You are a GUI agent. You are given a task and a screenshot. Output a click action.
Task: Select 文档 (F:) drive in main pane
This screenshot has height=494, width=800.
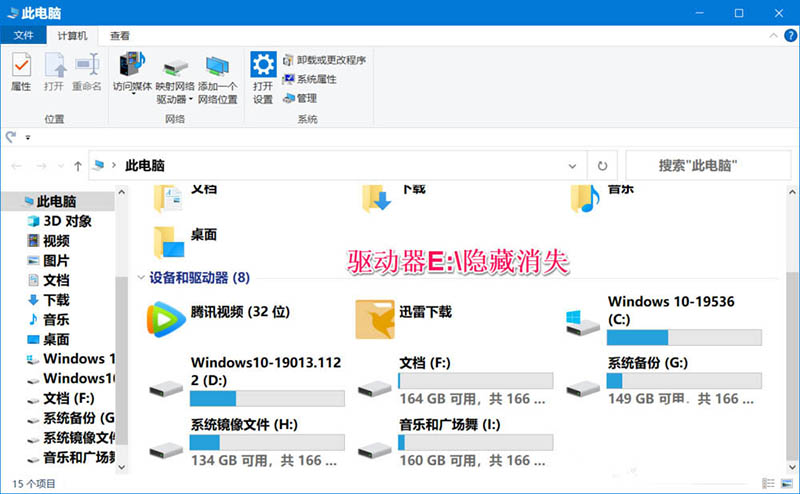[x=455, y=381]
